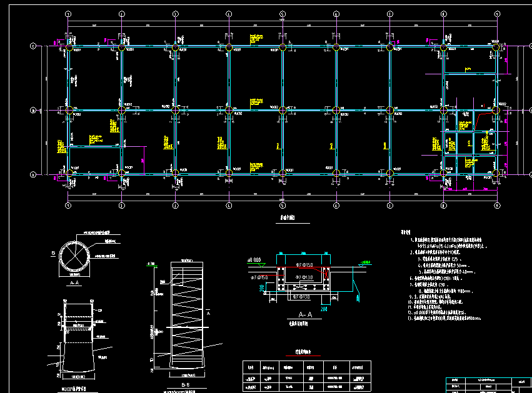Select the left axis bubble B of the plan
Image resolution: width=532 pixels, height=393 pixels.
[x=33, y=111]
